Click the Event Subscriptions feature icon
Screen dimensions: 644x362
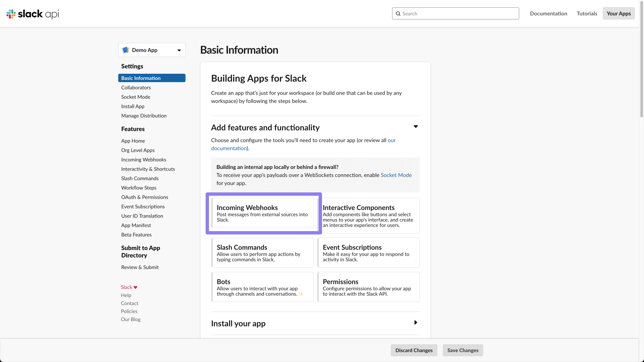368,252
